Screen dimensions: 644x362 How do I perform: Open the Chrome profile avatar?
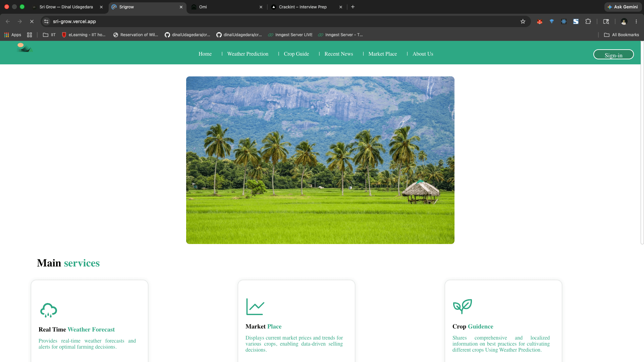(x=624, y=21)
